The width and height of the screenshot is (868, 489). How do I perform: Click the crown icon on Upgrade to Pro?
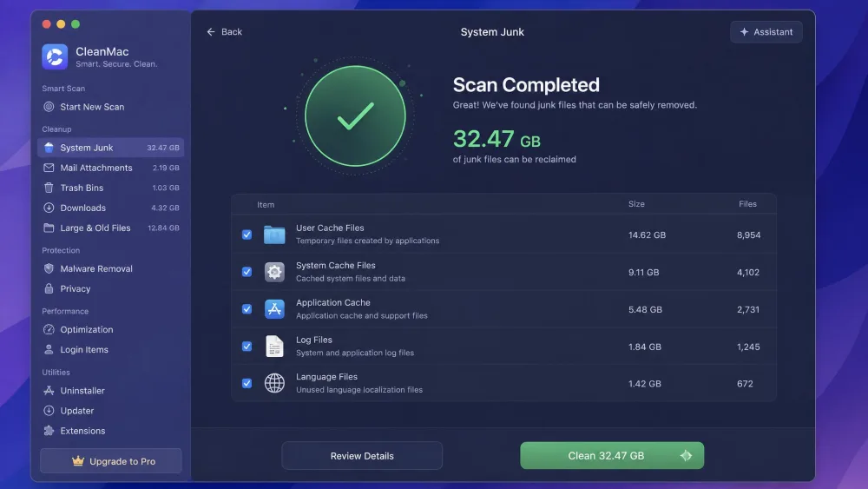point(78,460)
